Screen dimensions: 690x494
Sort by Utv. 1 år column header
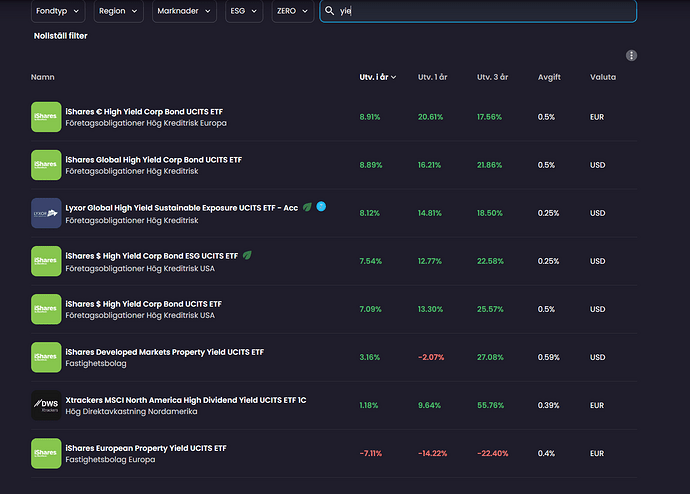pos(433,77)
